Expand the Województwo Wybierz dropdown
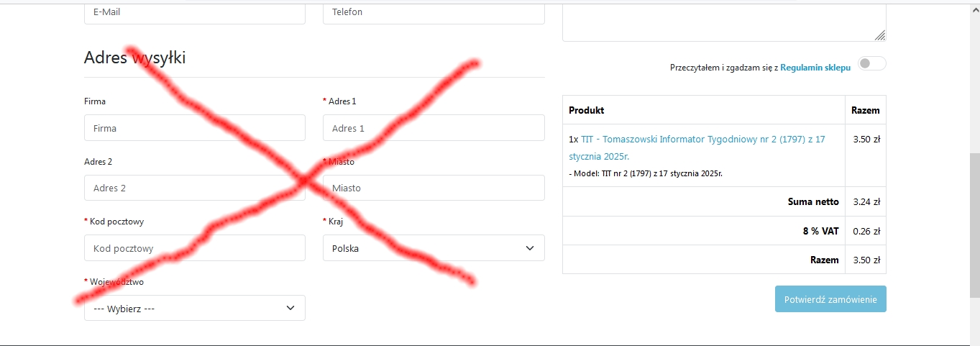The height and width of the screenshot is (346, 980). pyautogui.click(x=195, y=308)
